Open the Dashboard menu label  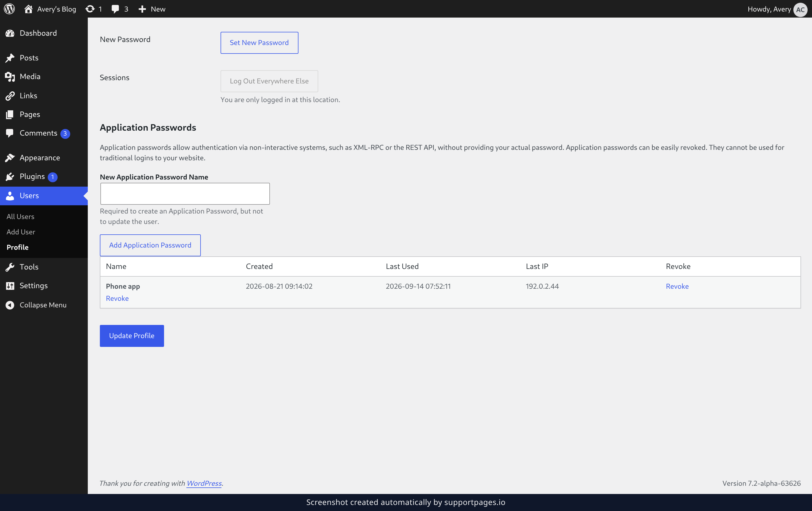38,33
